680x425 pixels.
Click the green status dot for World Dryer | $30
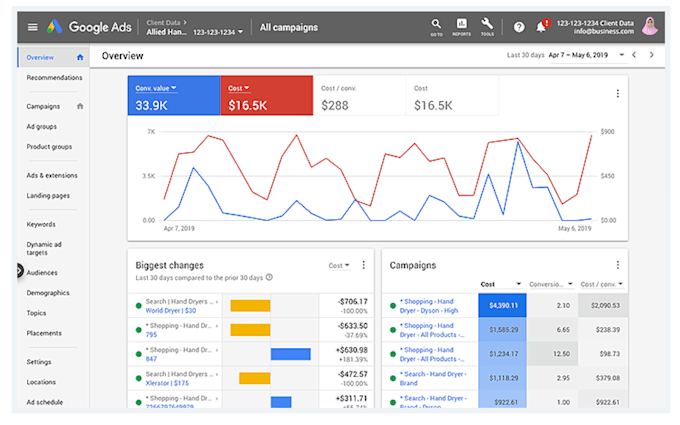click(x=138, y=306)
